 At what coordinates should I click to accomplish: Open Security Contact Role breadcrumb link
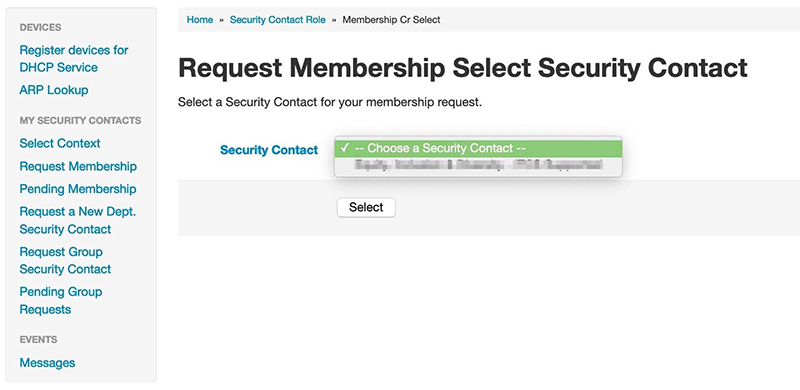pos(278,20)
